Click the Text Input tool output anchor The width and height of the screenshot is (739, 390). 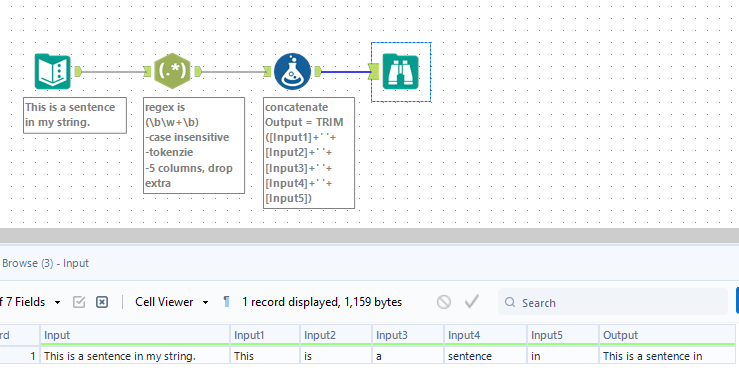click(78, 72)
